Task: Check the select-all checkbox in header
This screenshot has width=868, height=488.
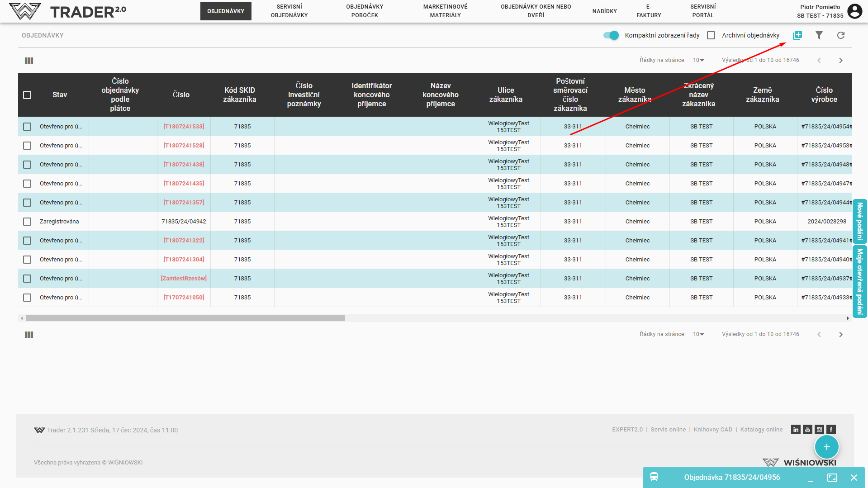Action: pyautogui.click(x=27, y=95)
